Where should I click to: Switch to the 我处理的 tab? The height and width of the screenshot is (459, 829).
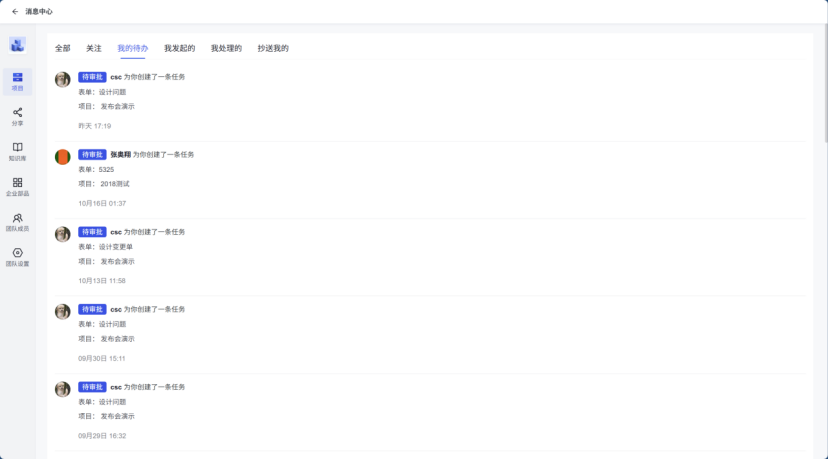(226, 48)
